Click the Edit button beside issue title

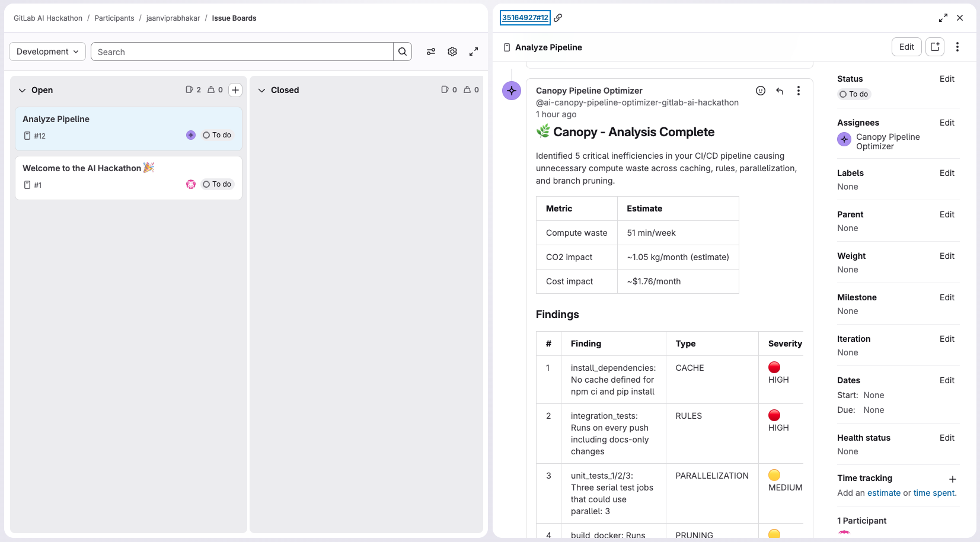tap(906, 47)
